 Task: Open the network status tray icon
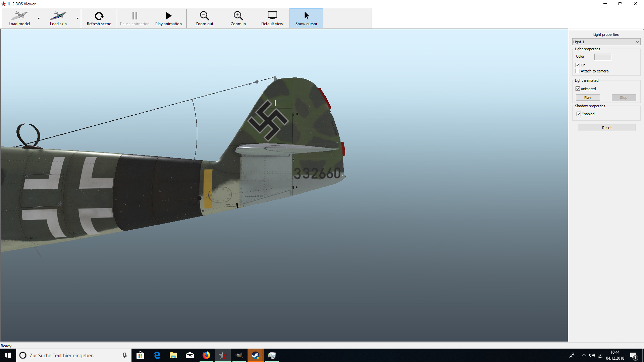point(601,355)
